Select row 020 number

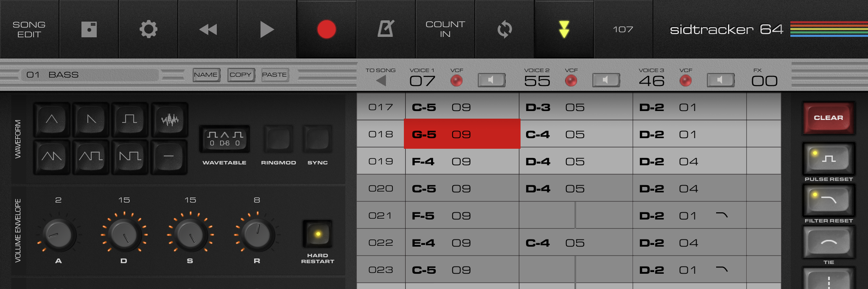pos(381,189)
